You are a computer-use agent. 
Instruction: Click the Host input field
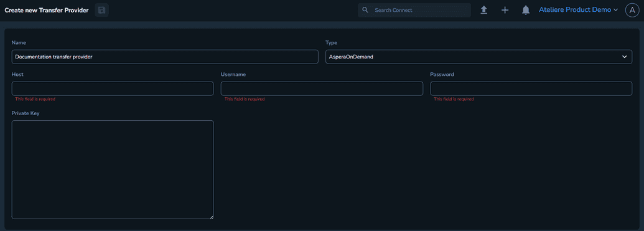coord(113,88)
